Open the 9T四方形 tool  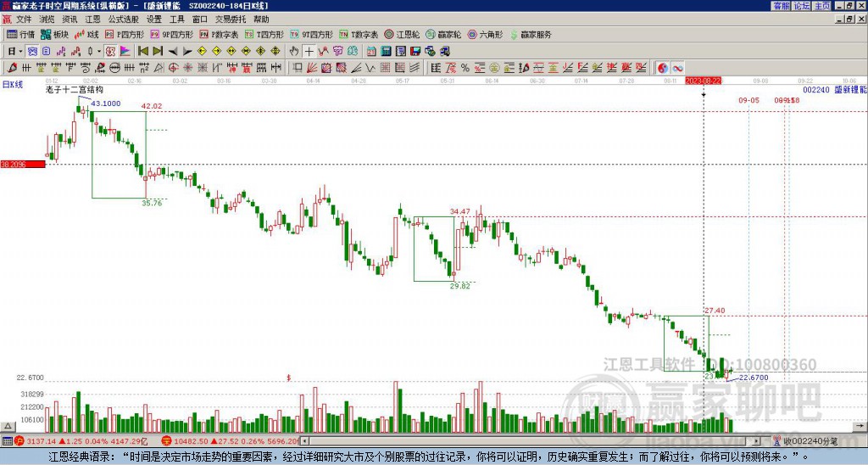(312, 34)
